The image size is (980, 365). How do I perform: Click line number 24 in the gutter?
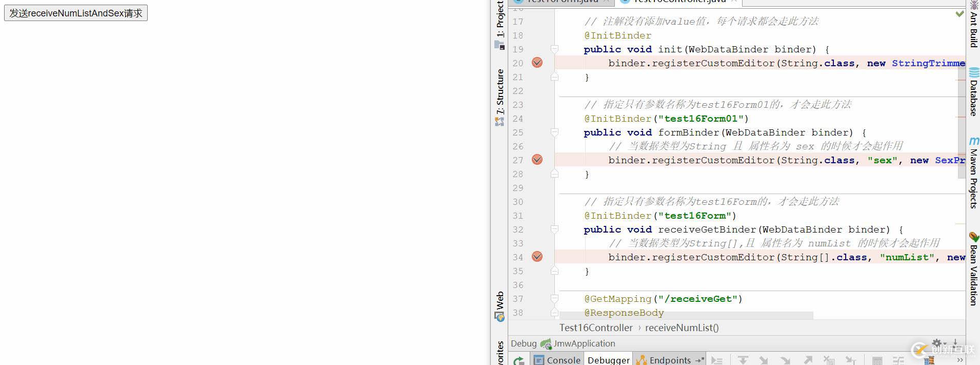[x=518, y=119]
